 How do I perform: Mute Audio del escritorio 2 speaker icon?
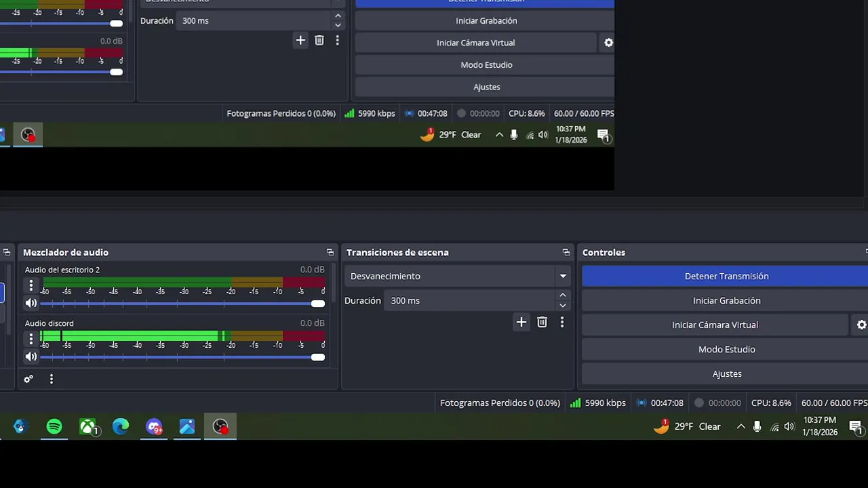pos(31,303)
